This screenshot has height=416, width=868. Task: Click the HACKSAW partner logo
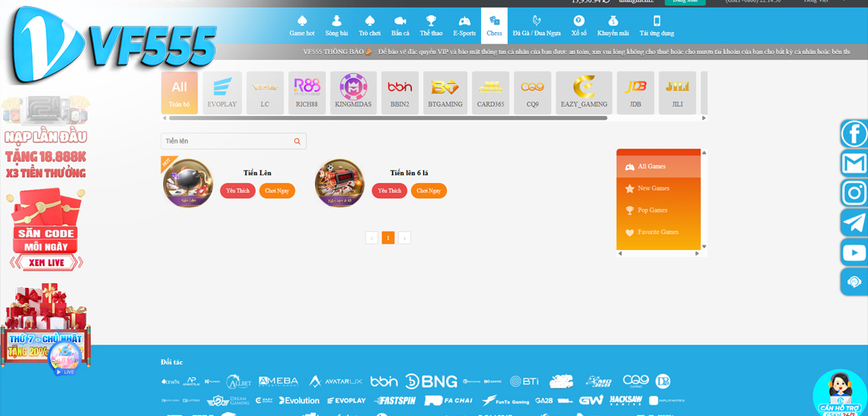626,400
